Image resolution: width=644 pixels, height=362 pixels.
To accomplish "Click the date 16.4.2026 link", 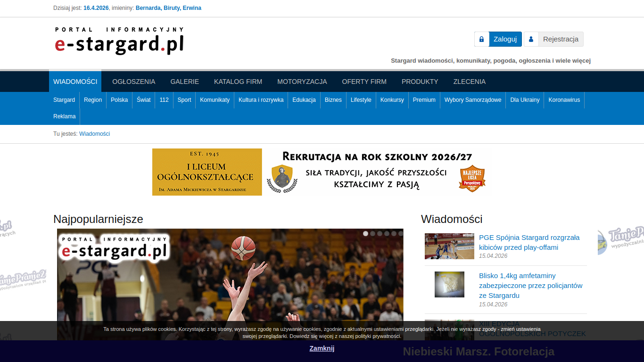I will (x=96, y=8).
